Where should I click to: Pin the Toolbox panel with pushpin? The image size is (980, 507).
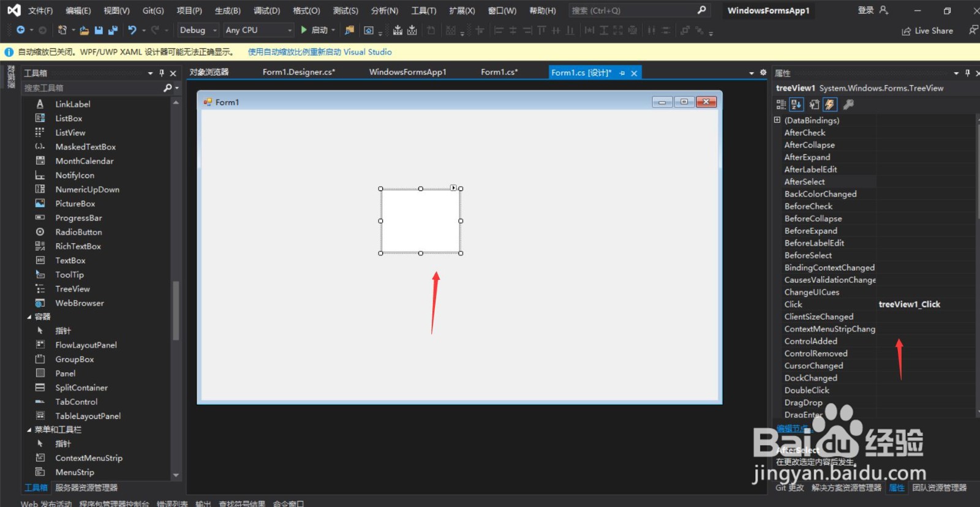[x=162, y=73]
